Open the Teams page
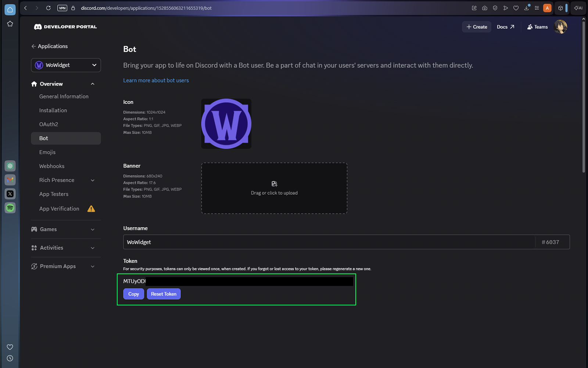The width and height of the screenshot is (588, 368). [537, 27]
